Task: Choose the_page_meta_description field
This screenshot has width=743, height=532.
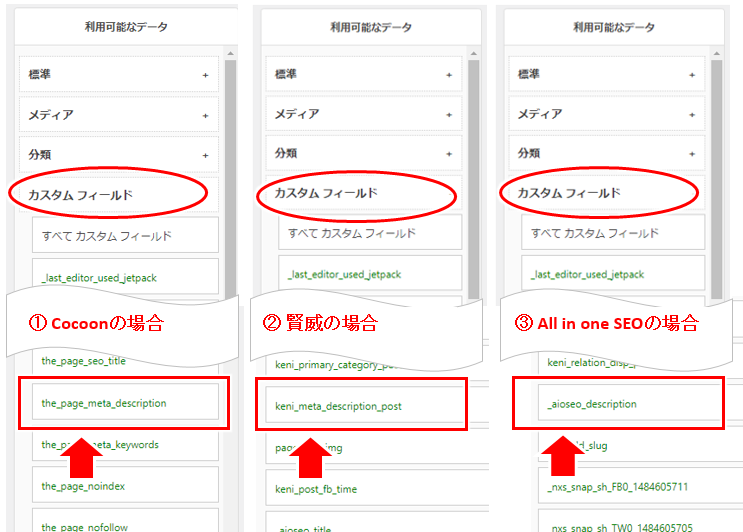Action: 125,402
